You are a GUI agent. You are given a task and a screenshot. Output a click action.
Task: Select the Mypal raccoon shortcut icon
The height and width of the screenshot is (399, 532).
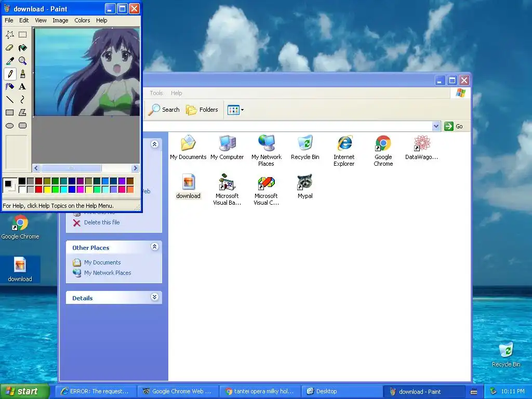pos(305,187)
